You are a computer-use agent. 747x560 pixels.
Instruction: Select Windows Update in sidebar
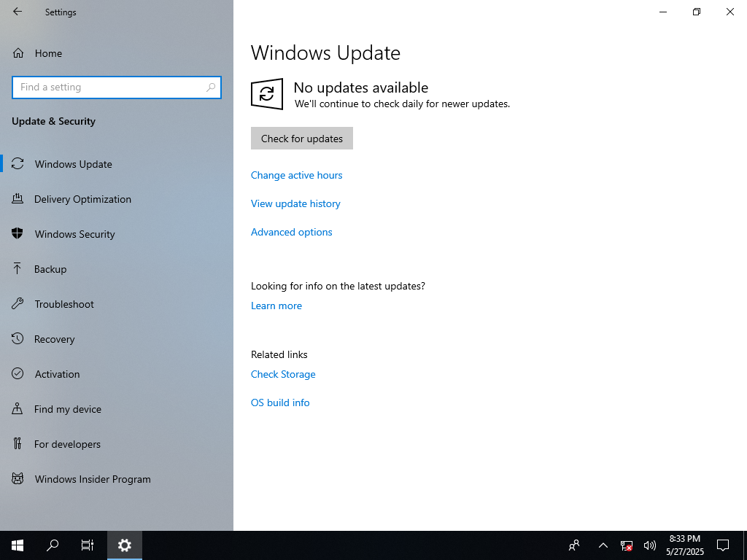pyautogui.click(x=117, y=164)
